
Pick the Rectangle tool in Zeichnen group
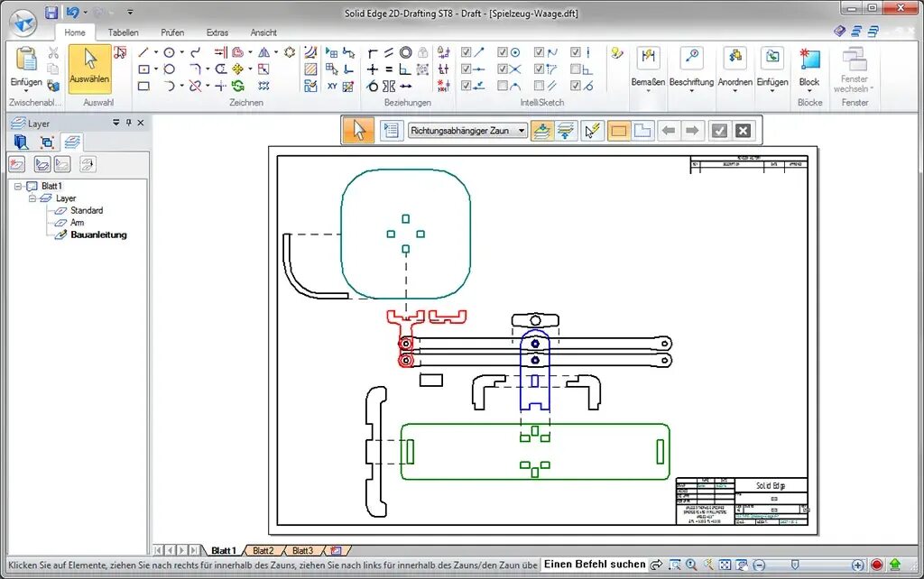click(143, 86)
